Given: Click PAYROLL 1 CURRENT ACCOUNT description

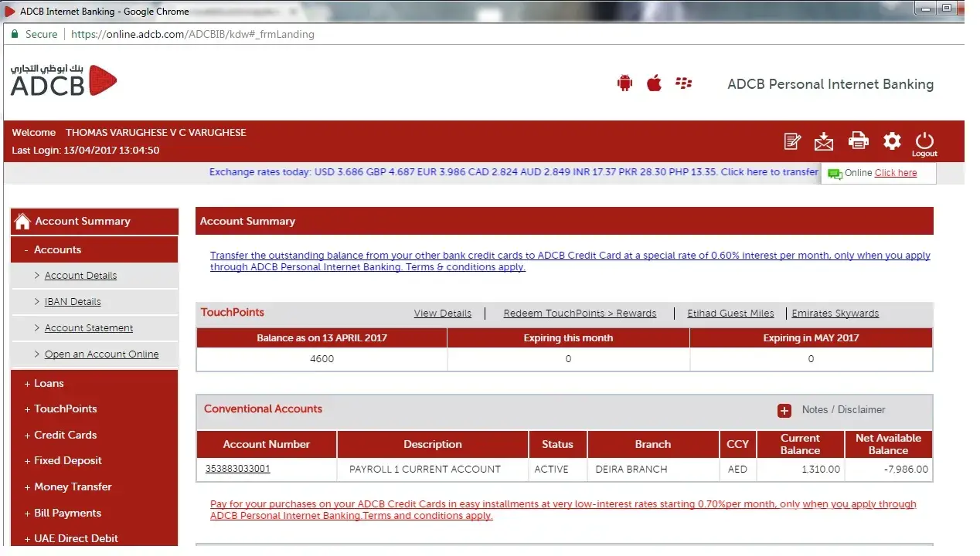Looking at the screenshot, I should click(x=425, y=469).
